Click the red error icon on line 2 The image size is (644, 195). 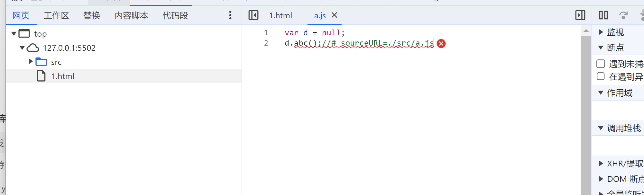[x=441, y=43]
